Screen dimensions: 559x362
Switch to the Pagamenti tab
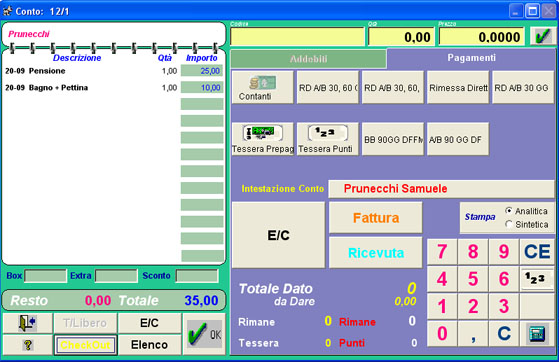click(471, 58)
